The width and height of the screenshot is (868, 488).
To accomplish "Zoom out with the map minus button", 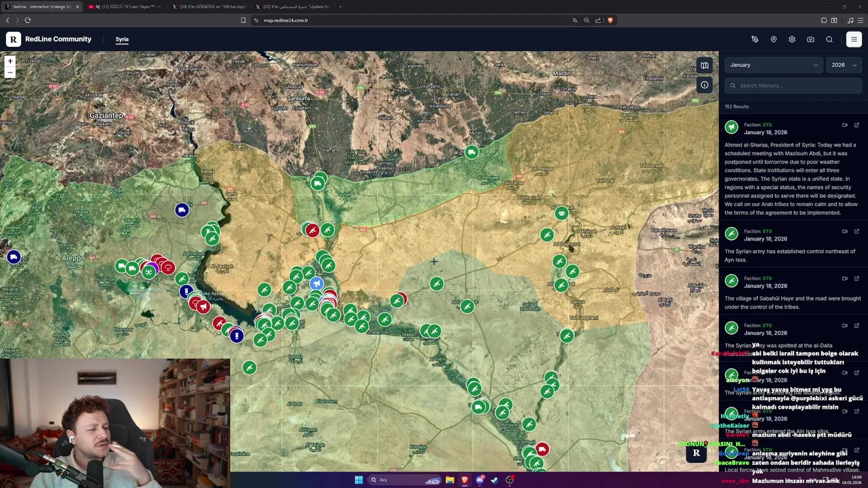I will pyautogui.click(x=10, y=72).
